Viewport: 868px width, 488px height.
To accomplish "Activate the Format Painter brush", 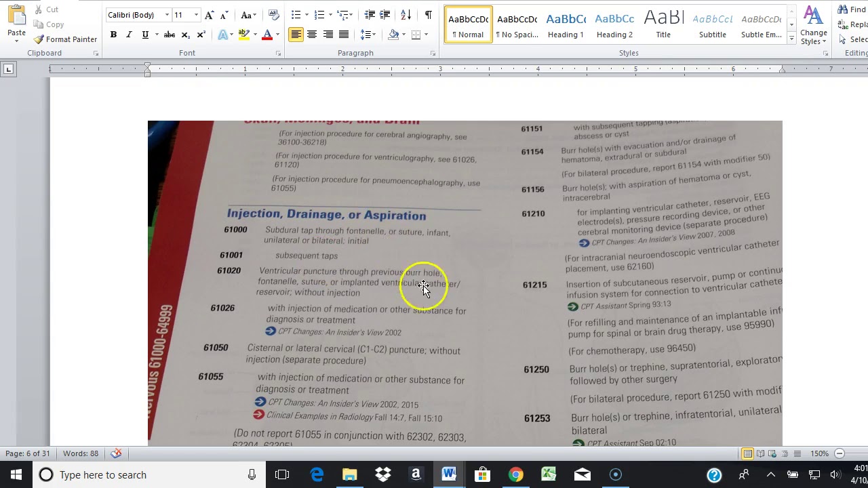I will (x=66, y=39).
